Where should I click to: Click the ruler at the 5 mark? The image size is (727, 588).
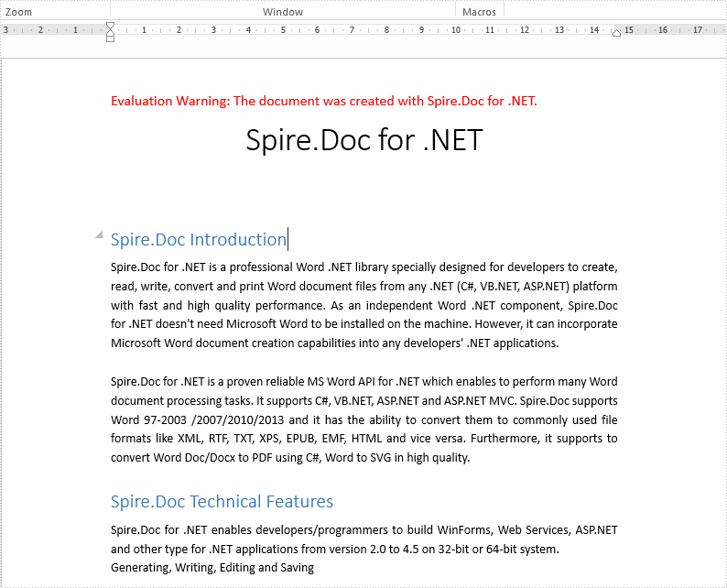pyautogui.click(x=283, y=30)
